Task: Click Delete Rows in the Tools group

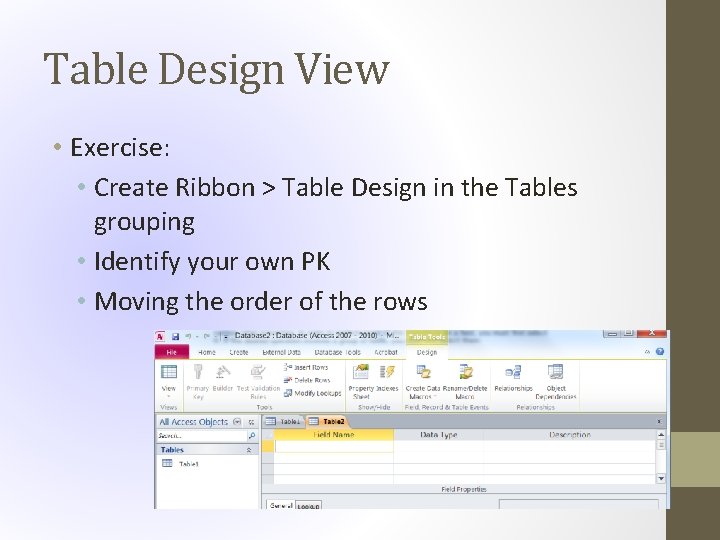Action: click(x=307, y=380)
